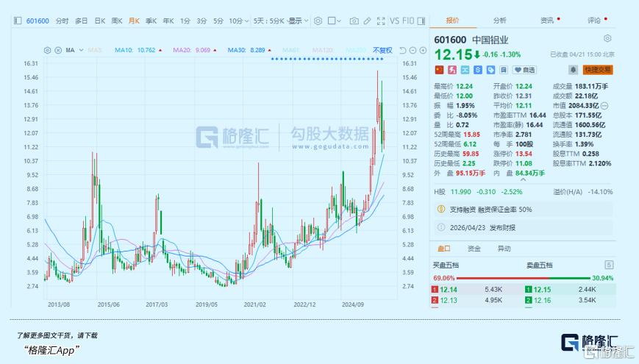Click the 不复权 adjustment link

coord(382,50)
